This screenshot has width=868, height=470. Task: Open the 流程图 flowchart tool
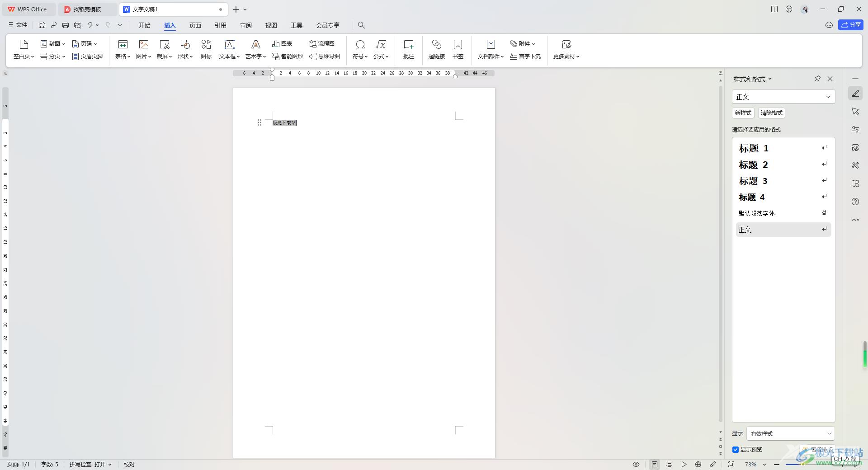point(322,44)
